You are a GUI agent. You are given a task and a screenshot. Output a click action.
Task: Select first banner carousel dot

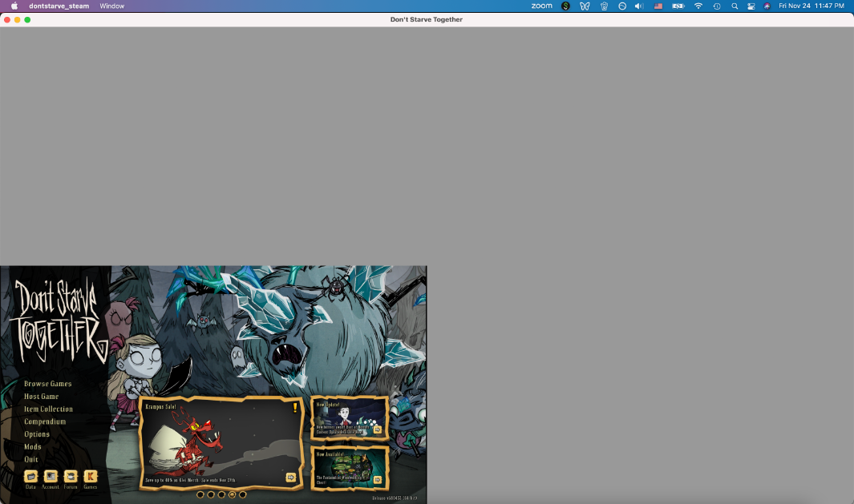point(200,494)
